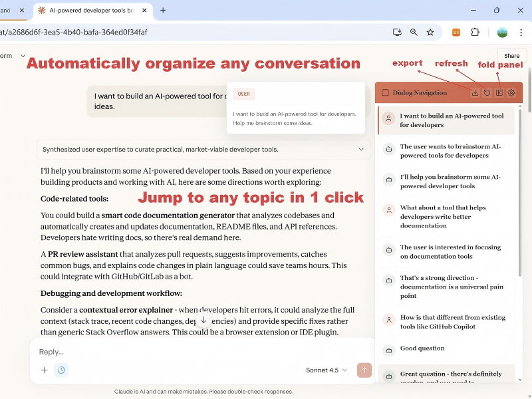Click the Dialog Navigation panel scrollbar
The height and width of the screenshot is (399, 532).
[520, 192]
